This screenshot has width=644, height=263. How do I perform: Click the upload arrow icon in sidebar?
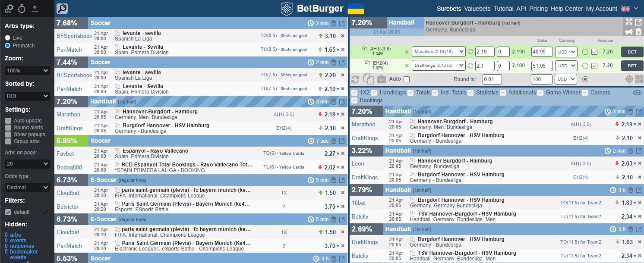click(x=35, y=8)
